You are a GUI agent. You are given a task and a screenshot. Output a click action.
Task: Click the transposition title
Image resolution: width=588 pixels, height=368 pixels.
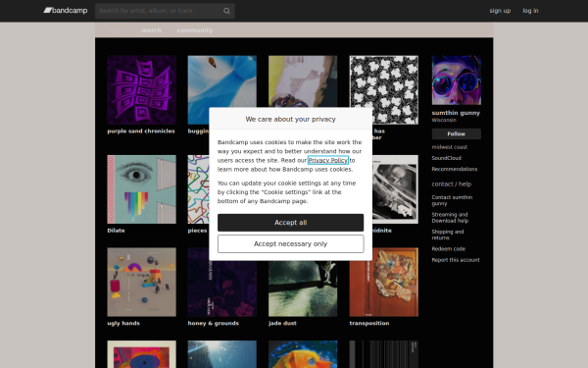tap(369, 323)
